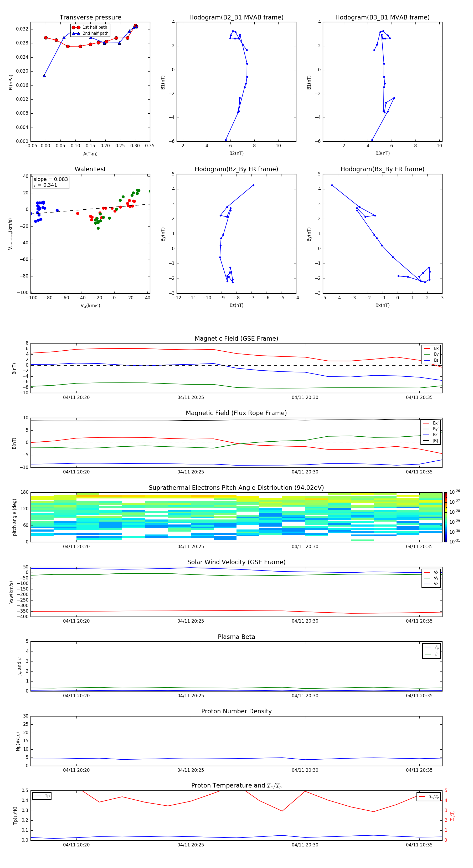Click the 'Hodogram(Bz_By FR frame)' title
This screenshot has height=868, width=473.
pyautogui.click(x=236, y=169)
